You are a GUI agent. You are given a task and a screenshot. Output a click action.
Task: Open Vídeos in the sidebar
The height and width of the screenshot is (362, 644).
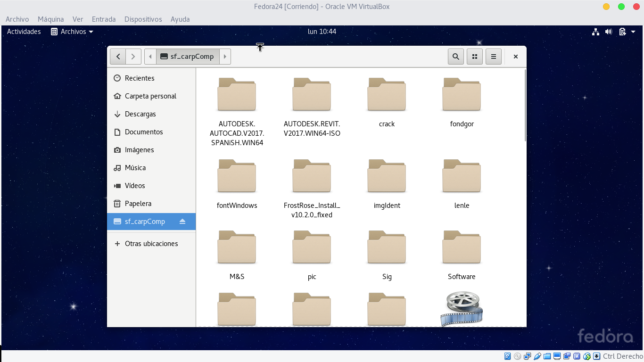pyautogui.click(x=151, y=186)
